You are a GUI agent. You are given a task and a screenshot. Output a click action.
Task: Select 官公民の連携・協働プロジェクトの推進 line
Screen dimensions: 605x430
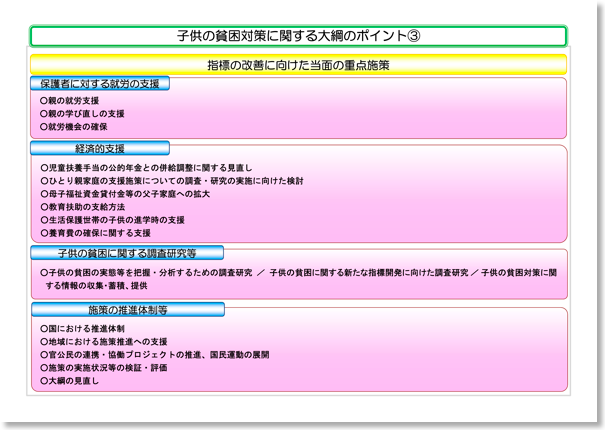[155, 355]
